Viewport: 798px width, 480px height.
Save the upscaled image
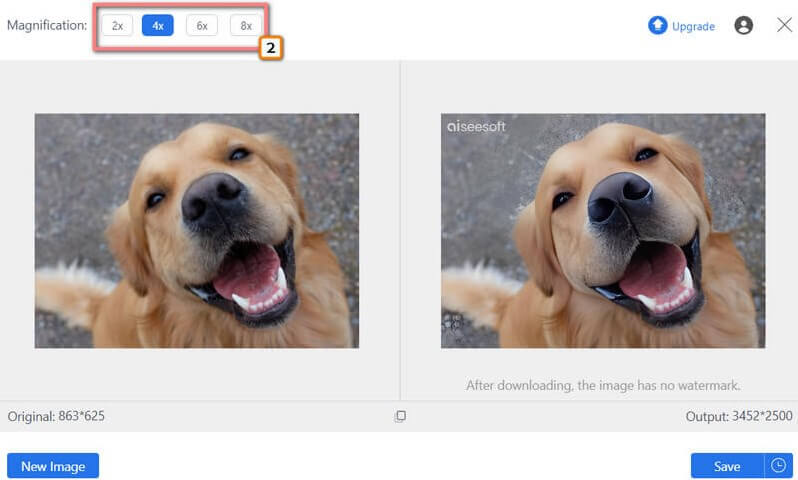[x=727, y=466]
